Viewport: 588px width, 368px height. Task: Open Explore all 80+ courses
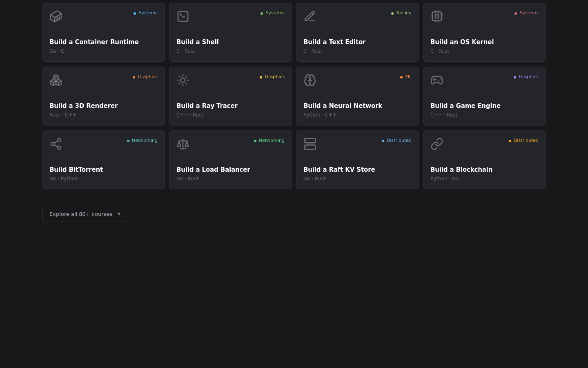[85, 214]
